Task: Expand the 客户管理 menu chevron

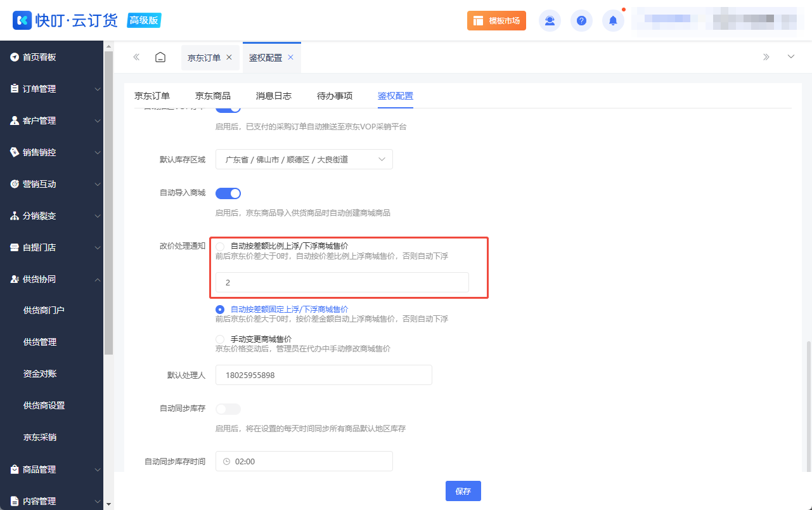Action: 98,121
